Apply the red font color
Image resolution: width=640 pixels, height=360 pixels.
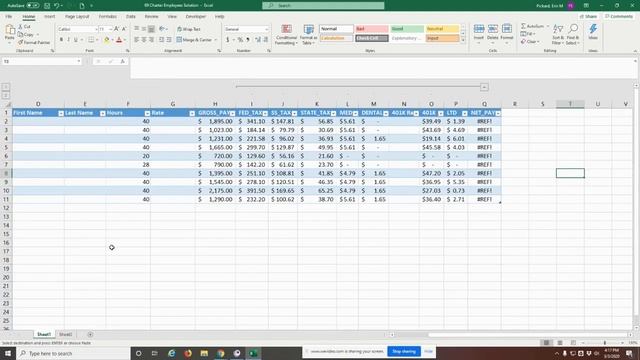coord(119,40)
